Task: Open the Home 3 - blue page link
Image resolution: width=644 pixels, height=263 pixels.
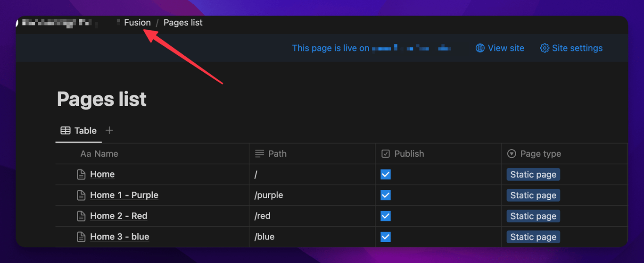Action: [119, 237]
